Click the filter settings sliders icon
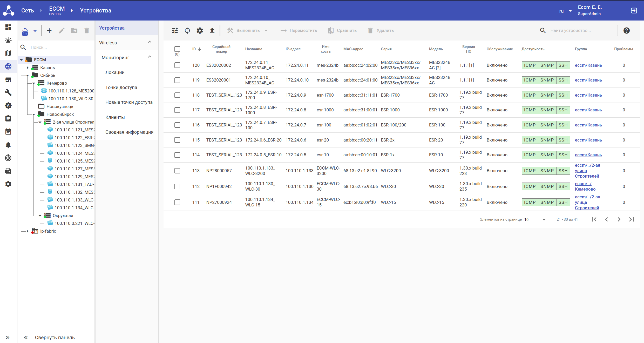This screenshot has width=644, height=343. click(175, 31)
